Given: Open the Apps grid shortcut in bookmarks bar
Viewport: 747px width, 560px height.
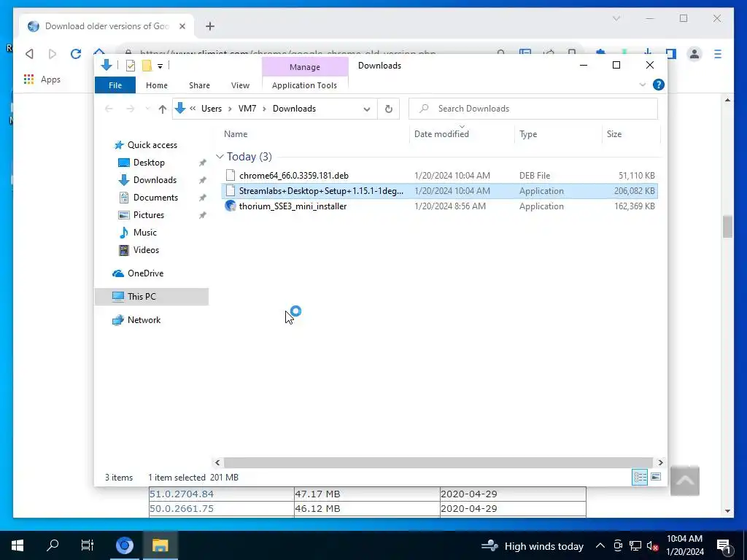Looking at the screenshot, I should (x=42, y=79).
